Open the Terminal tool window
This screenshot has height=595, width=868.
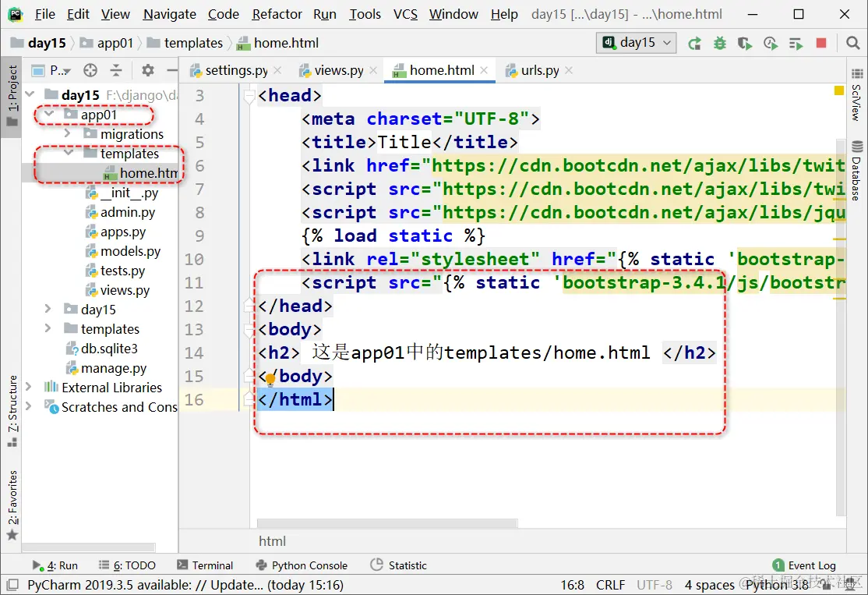(x=205, y=565)
